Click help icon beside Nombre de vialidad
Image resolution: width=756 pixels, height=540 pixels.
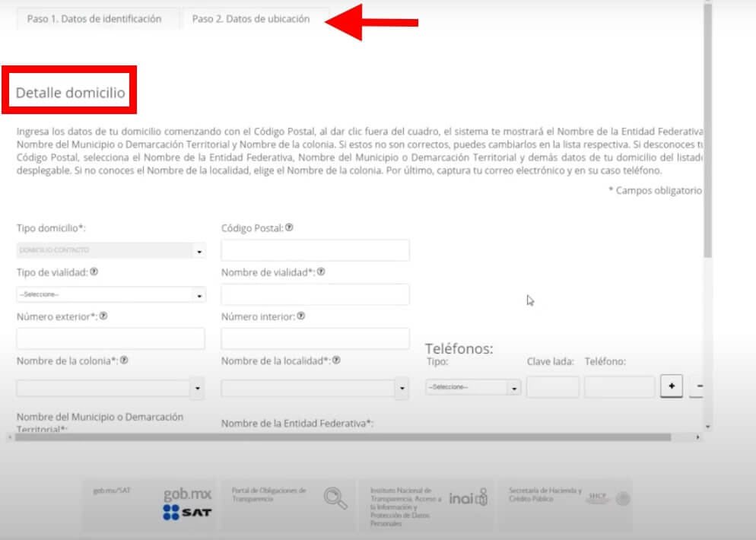pos(321,272)
